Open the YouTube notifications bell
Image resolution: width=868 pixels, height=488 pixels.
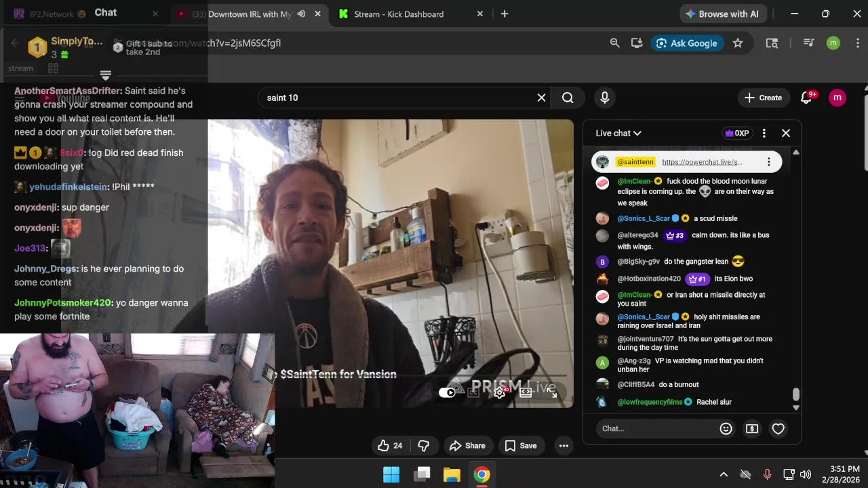[806, 98]
